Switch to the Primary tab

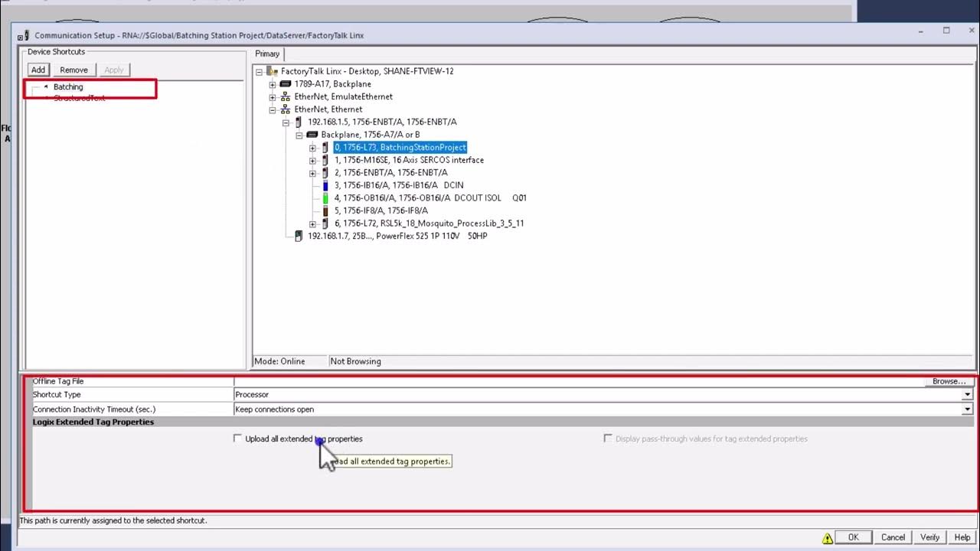point(267,54)
